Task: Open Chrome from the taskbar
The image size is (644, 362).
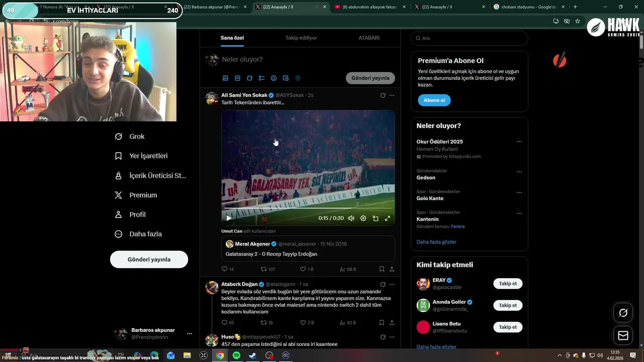Action: tap(220, 355)
